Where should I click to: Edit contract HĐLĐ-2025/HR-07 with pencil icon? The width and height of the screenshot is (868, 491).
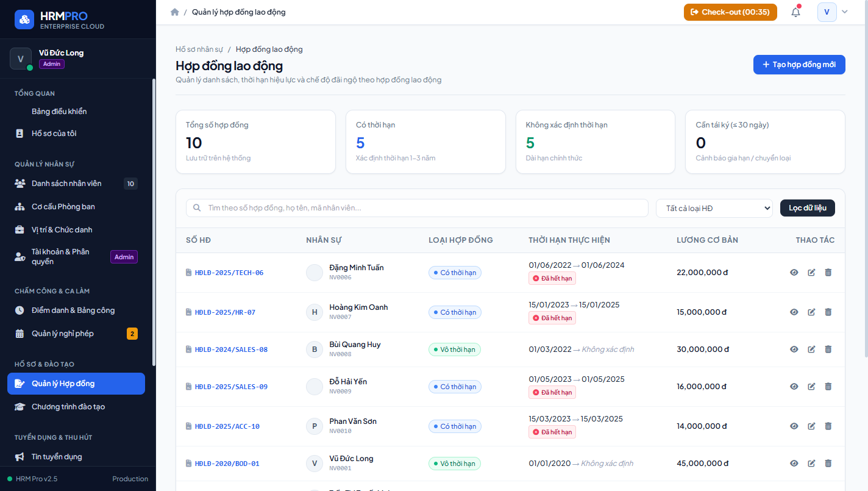[x=811, y=312]
